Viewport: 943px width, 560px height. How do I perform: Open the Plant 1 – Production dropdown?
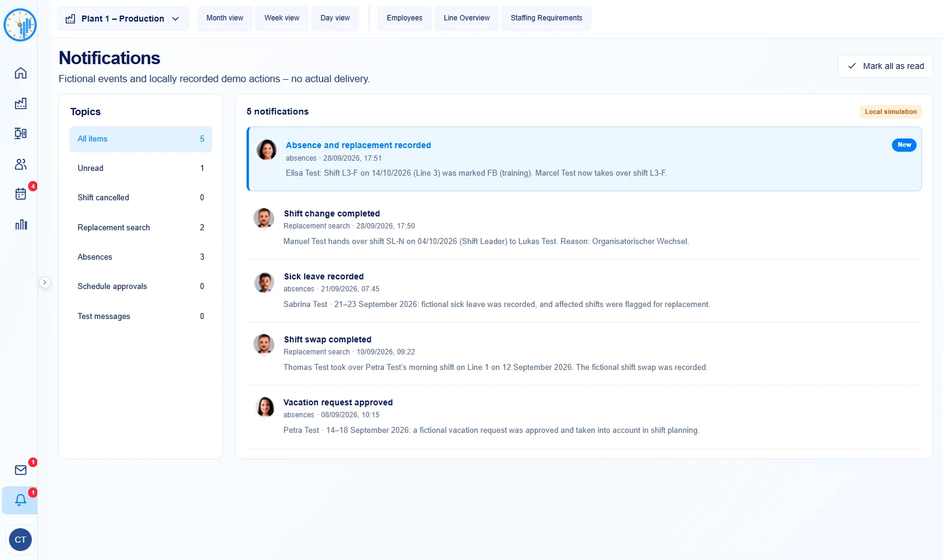[123, 19]
